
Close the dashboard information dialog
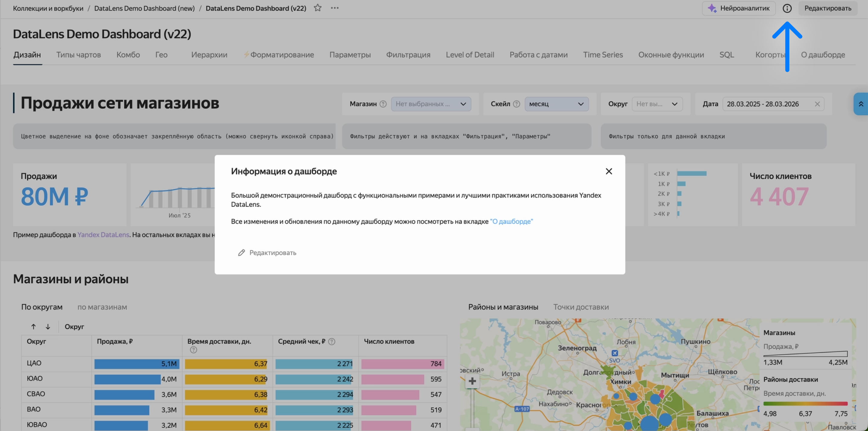pos(609,171)
